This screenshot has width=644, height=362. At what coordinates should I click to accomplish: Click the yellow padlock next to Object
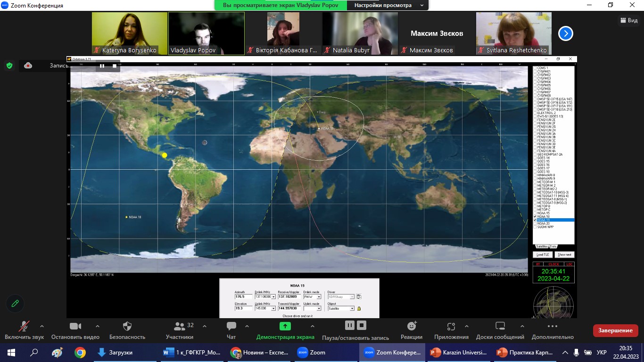click(x=359, y=309)
